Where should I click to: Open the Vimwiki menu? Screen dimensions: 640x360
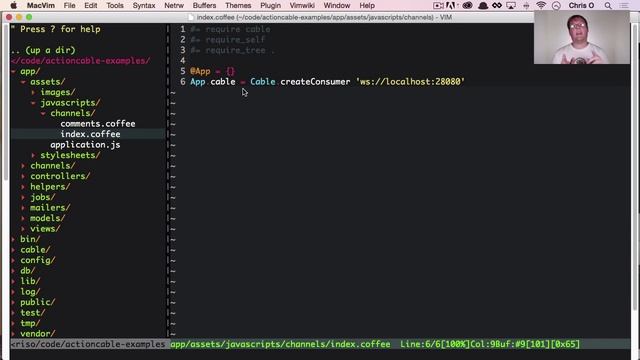[x=302, y=5]
